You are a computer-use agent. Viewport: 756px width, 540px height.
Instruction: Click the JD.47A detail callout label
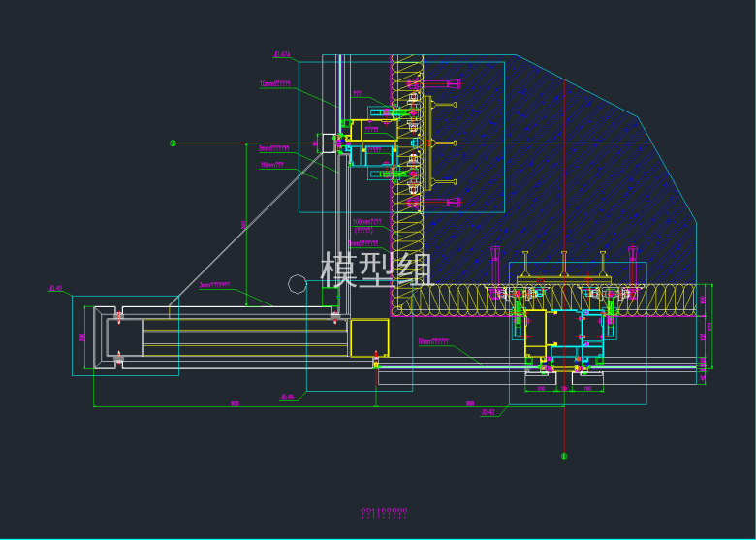[283, 56]
